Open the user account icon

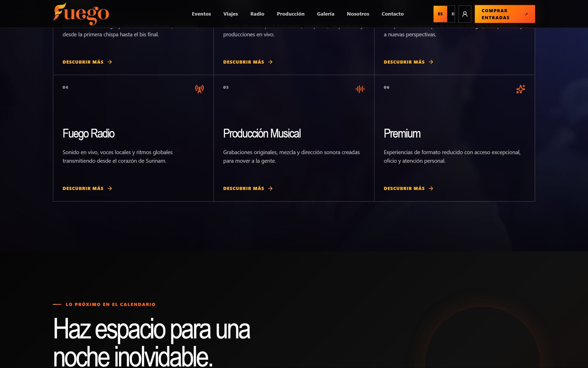[x=465, y=14]
